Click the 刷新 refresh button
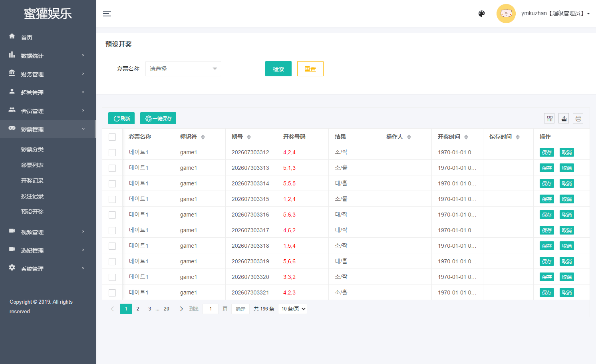This screenshot has height=364, width=596. click(x=121, y=118)
